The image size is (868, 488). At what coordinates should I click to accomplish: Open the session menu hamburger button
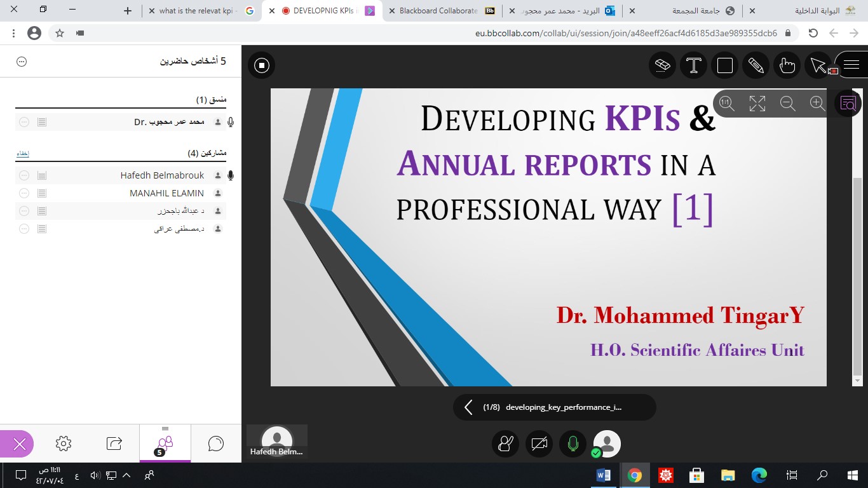851,65
